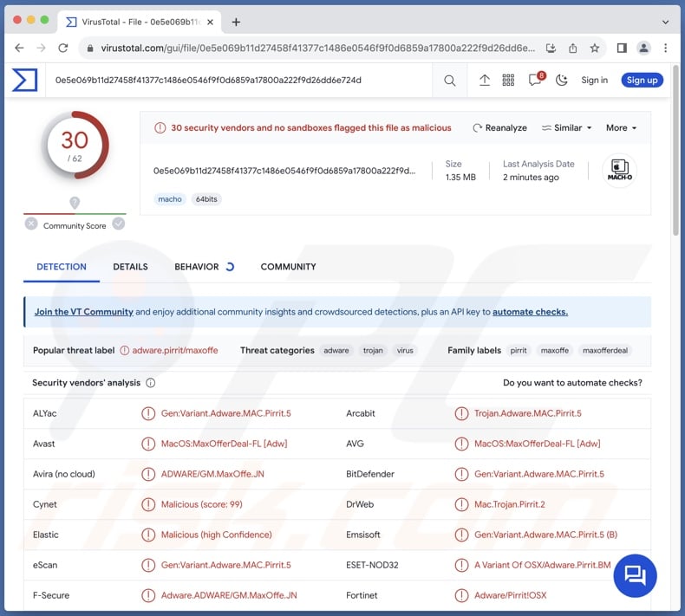Viewport: 685px width, 616px height.
Task: Open the notifications comment icon
Action: pyautogui.click(x=535, y=80)
